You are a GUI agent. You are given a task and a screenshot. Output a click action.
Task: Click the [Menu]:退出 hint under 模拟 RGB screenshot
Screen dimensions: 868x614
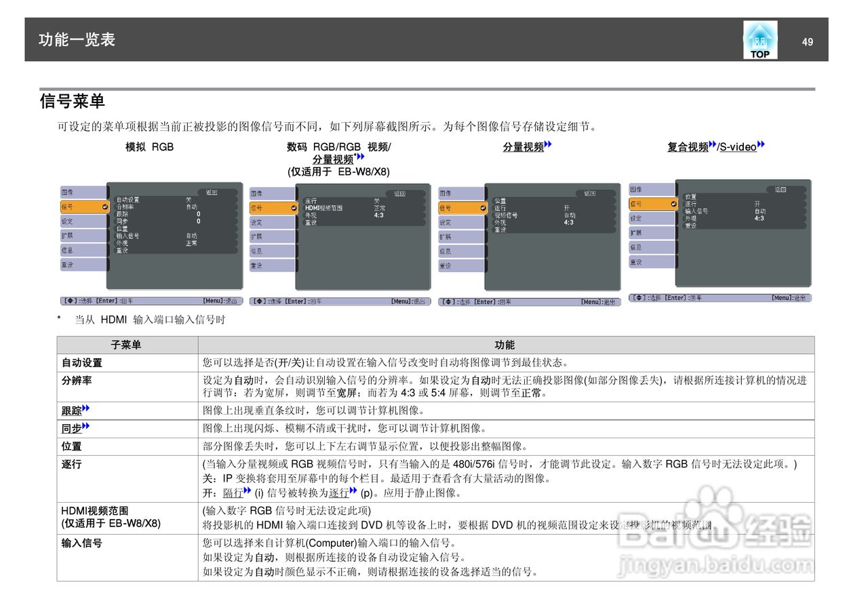click(220, 301)
